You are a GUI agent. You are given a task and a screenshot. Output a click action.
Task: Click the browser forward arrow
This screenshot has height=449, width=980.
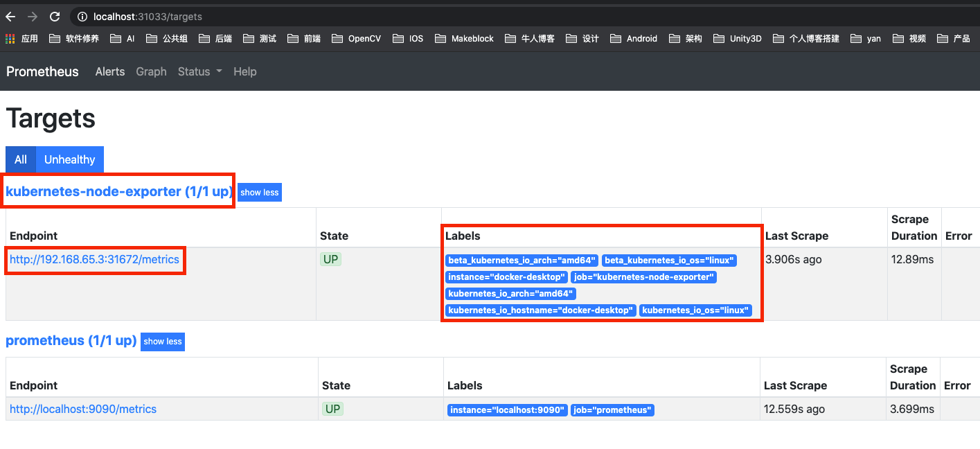coord(33,17)
